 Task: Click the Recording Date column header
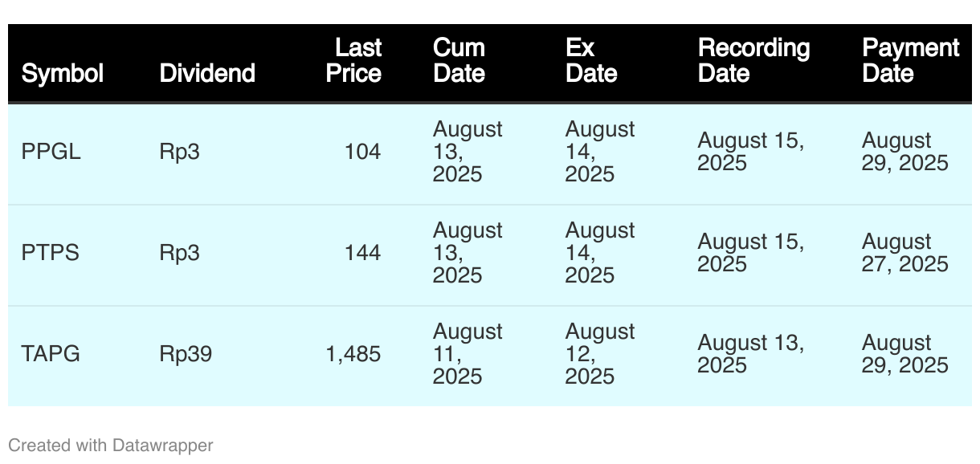click(753, 60)
